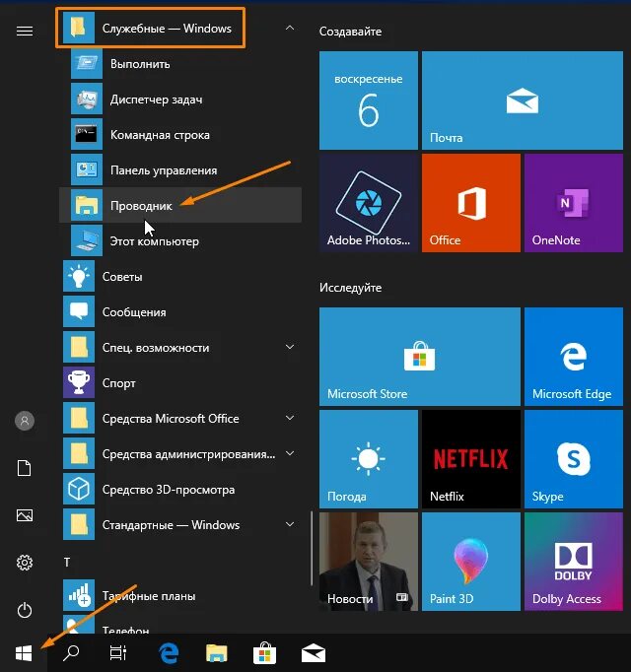Open the Skype tile
Viewport: 631px width, 672px height.
pos(574,458)
